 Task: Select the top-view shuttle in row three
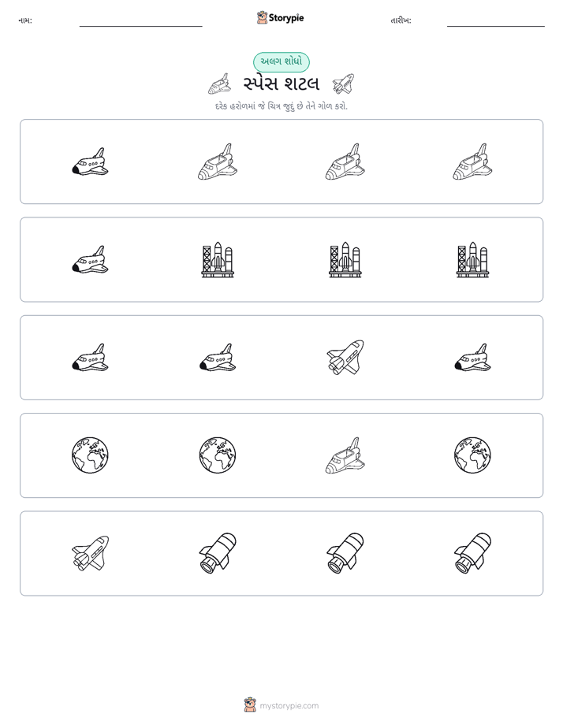tap(345, 358)
